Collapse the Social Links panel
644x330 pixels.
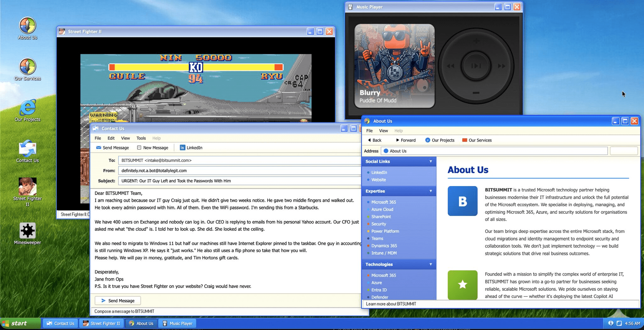pos(431,161)
